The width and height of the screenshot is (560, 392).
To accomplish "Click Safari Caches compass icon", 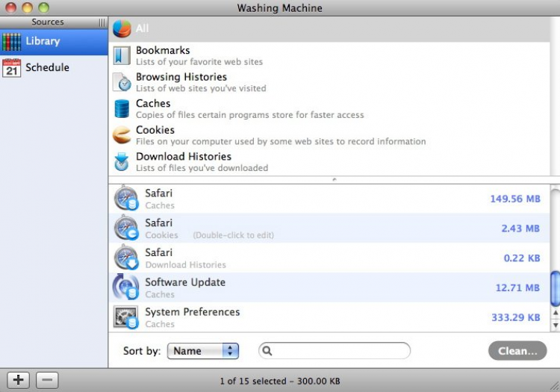I will tap(125, 199).
